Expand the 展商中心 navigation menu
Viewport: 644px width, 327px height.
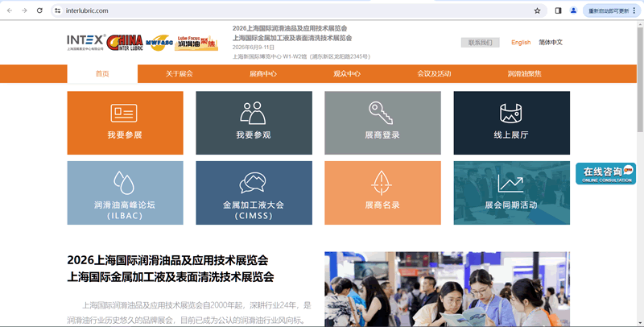263,73
